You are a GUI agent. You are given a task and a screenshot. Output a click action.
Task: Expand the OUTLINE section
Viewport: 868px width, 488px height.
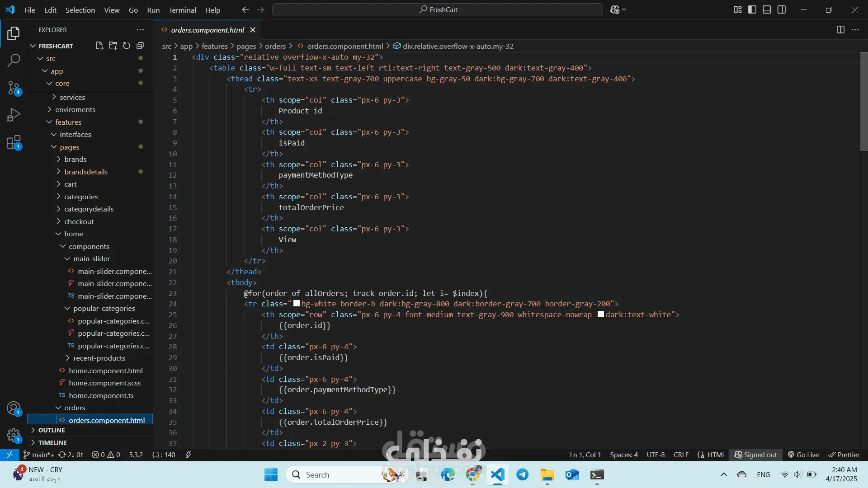(x=52, y=430)
